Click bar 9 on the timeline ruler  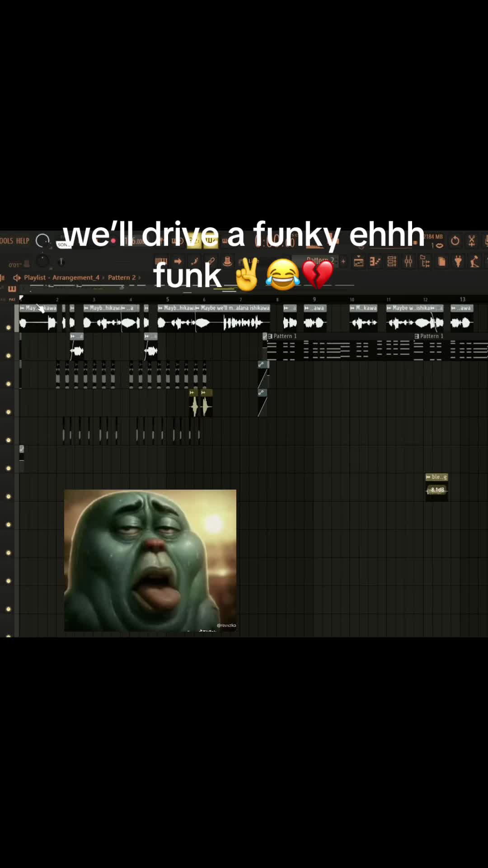pos(314,299)
